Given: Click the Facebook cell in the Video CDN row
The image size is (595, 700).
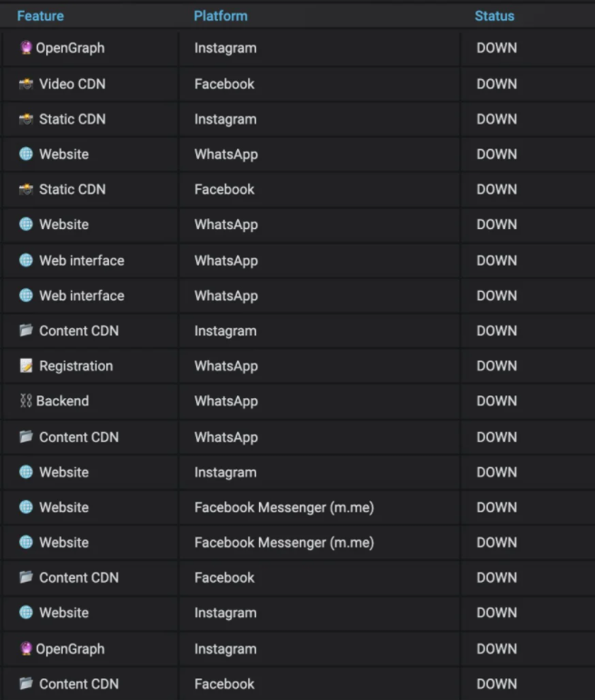Looking at the screenshot, I should pos(224,84).
